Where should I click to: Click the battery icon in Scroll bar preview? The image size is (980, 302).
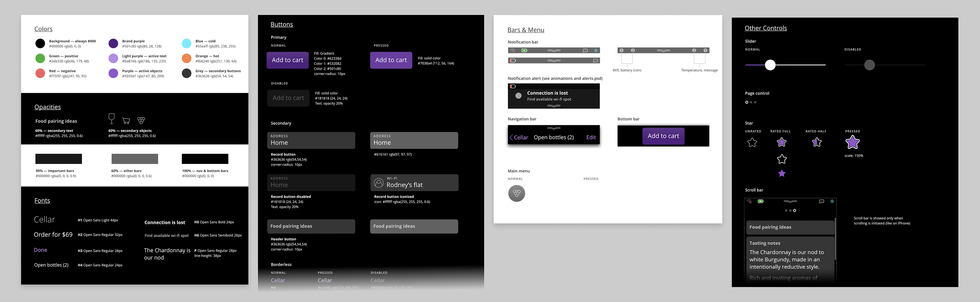[761, 201]
